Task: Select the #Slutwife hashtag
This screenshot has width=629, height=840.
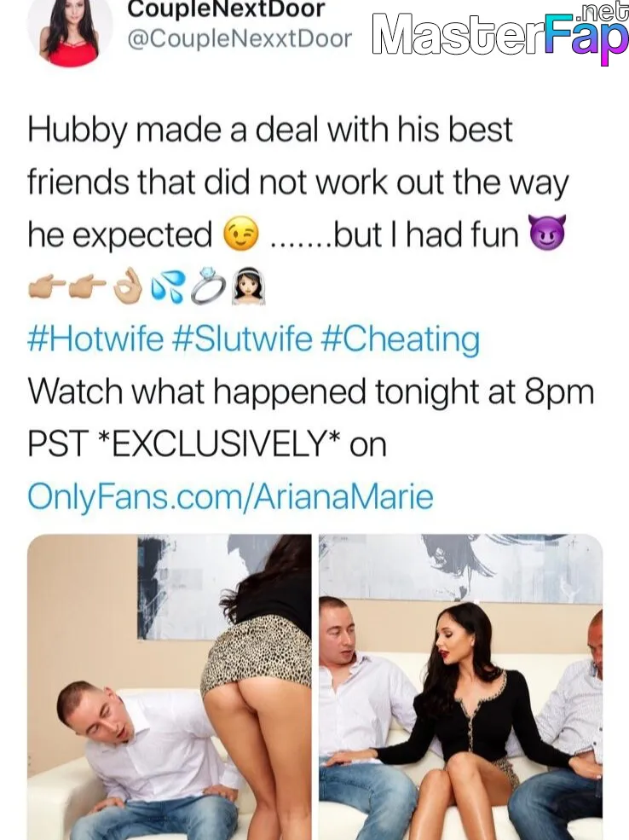Action: tap(242, 340)
